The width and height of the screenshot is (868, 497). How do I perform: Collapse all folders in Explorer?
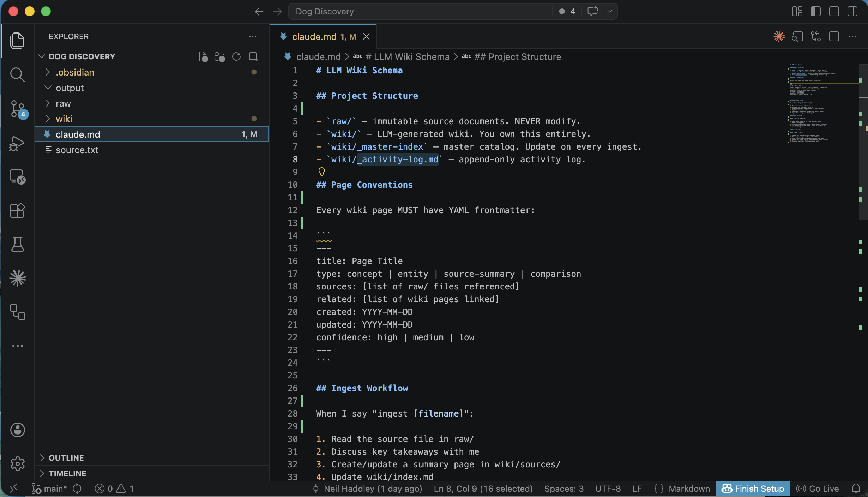253,57
